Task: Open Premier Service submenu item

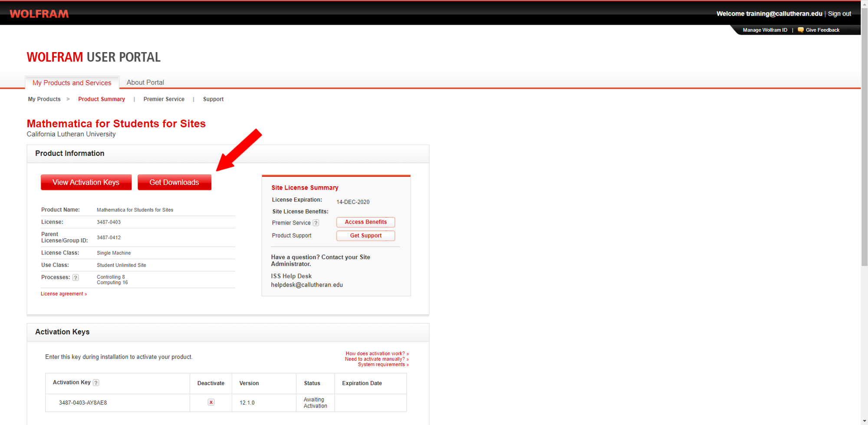Action: tap(164, 99)
